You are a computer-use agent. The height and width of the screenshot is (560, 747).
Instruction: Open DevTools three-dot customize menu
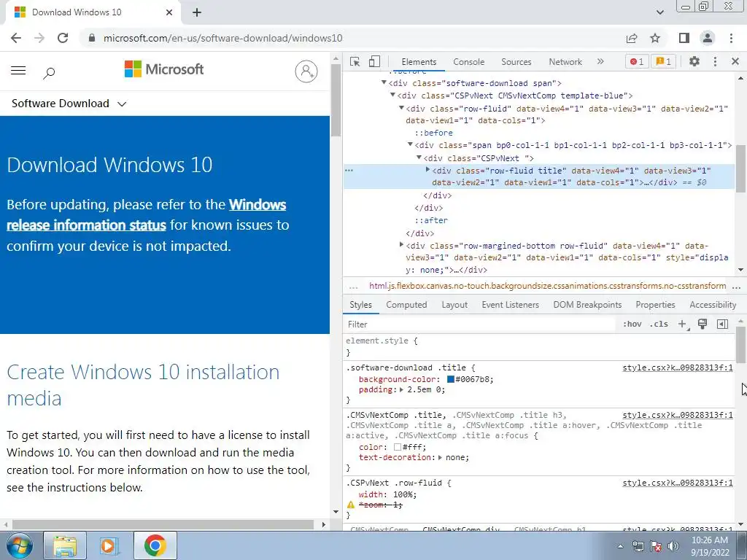(x=715, y=61)
